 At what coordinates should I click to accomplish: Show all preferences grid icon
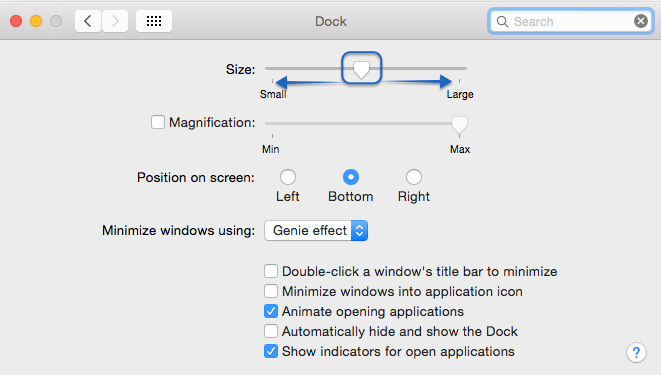click(x=154, y=21)
